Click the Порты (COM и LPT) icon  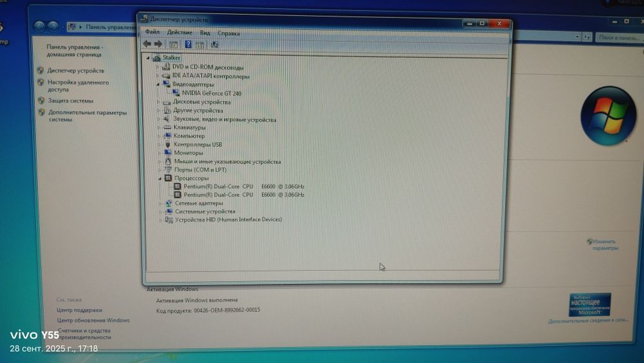tap(168, 170)
